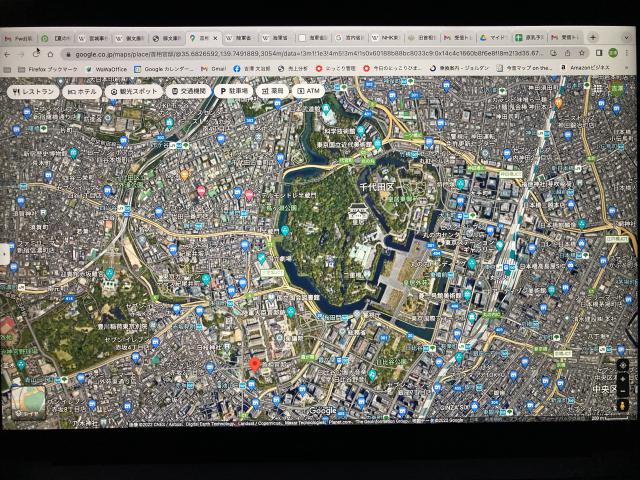Open Google カレンダー bookmark

[164, 69]
